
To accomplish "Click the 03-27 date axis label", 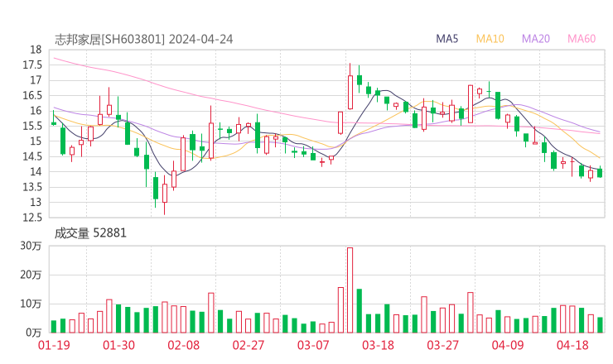I will (x=442, y=345).
